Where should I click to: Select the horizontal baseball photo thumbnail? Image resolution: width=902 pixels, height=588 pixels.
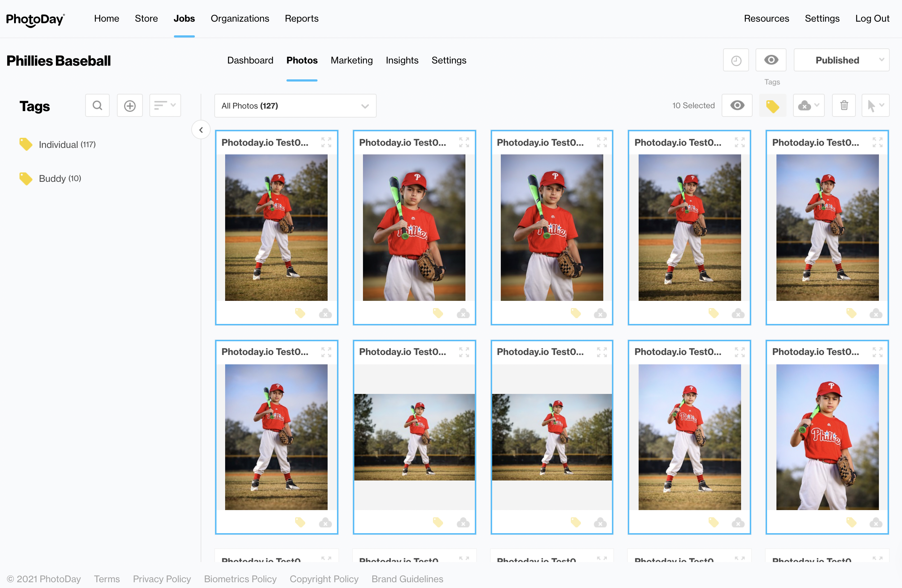414,437
